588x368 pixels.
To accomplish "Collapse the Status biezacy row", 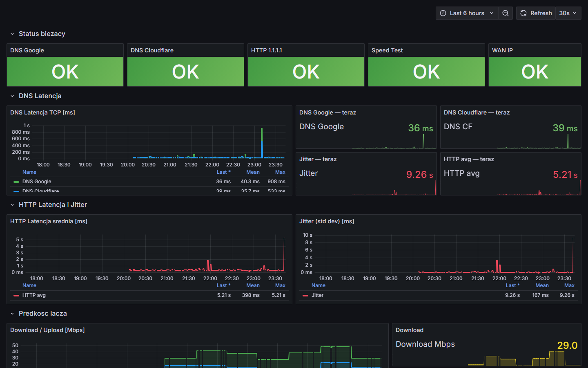I will 12,34.
